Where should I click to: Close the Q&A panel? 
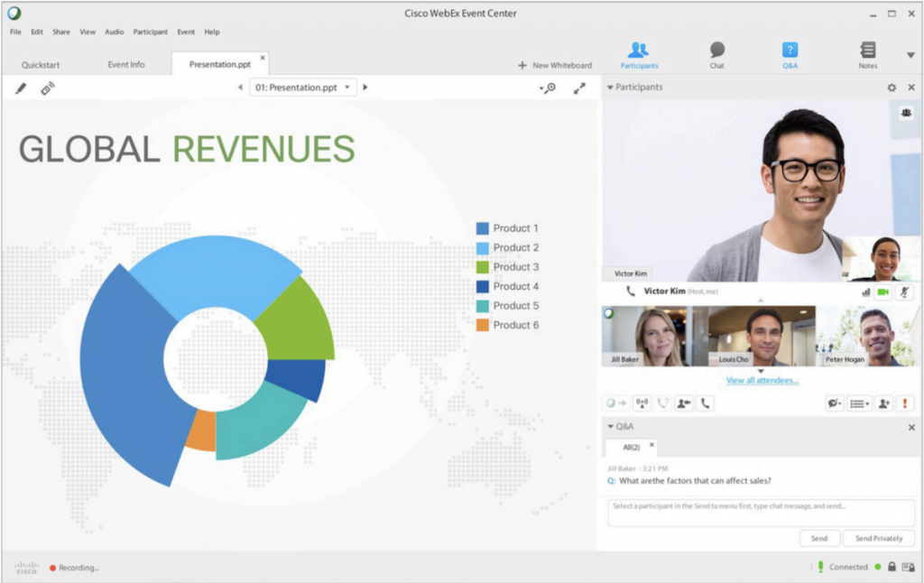coord(911,428)
